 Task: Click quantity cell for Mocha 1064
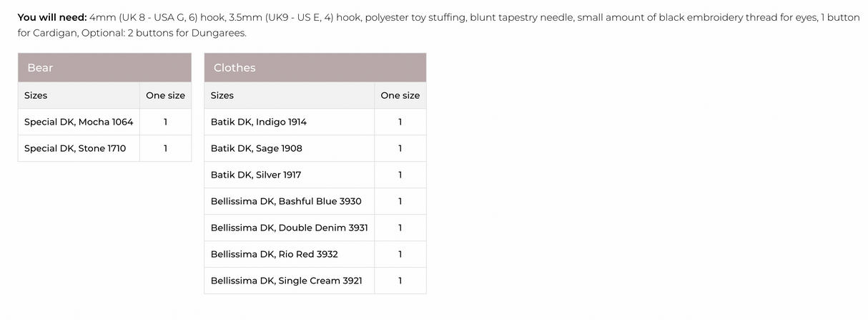pyautogui.click(x=165, y=122)
